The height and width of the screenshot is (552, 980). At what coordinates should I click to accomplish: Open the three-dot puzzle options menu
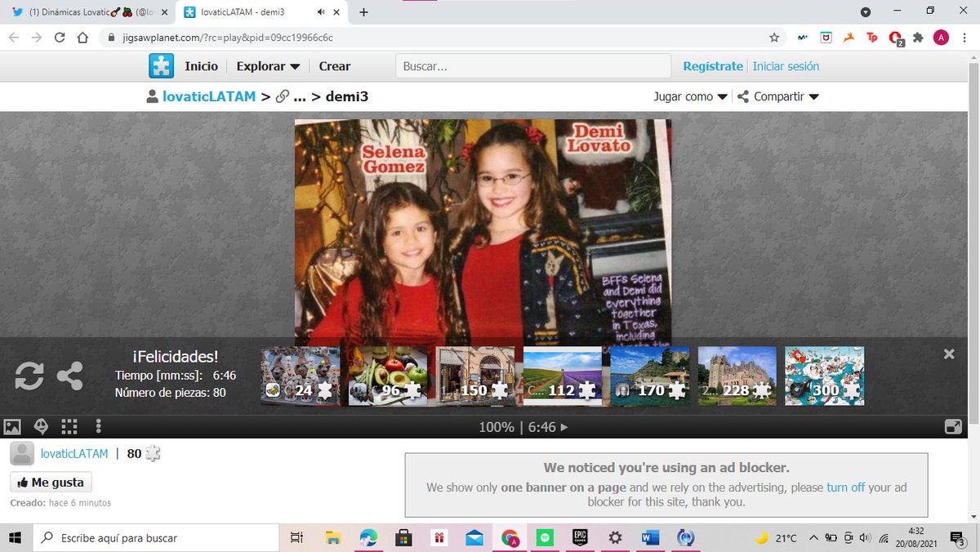click(98, 426)
